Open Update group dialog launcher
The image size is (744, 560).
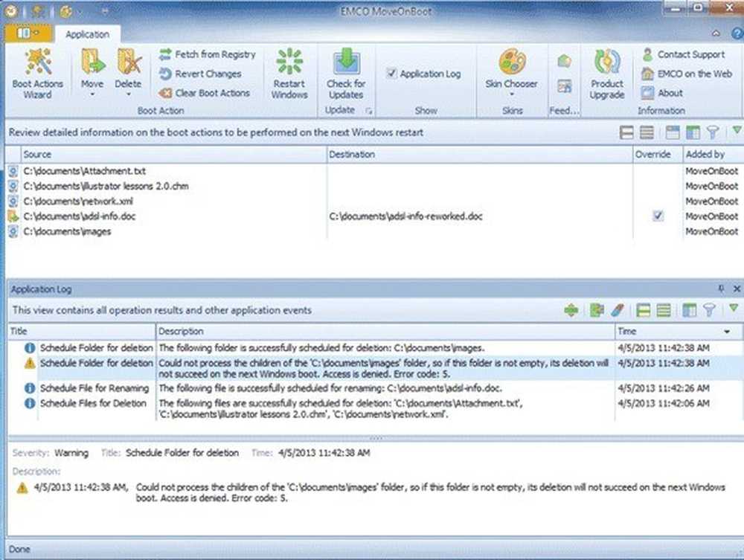point(369,111)
